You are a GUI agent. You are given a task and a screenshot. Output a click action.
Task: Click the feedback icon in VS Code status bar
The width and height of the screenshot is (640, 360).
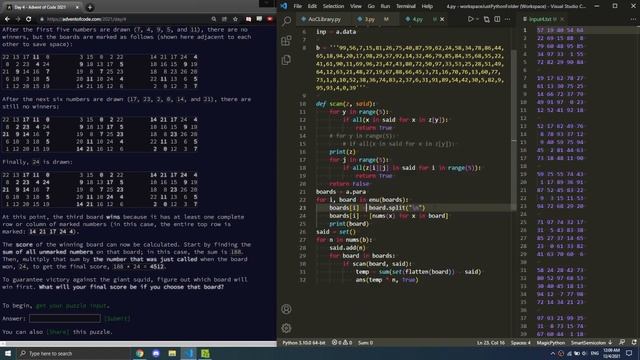(622, 342)
